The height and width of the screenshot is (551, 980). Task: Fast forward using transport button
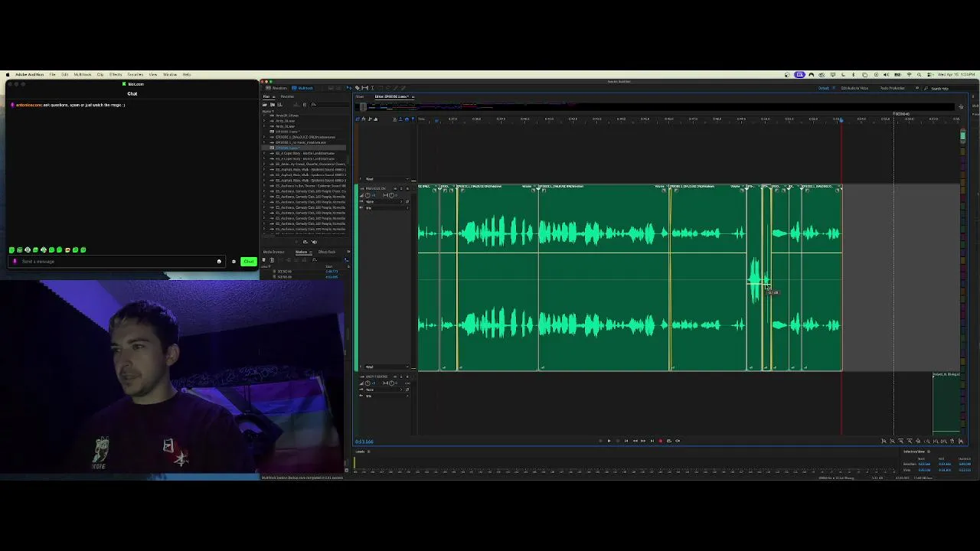tap(643, 441)
